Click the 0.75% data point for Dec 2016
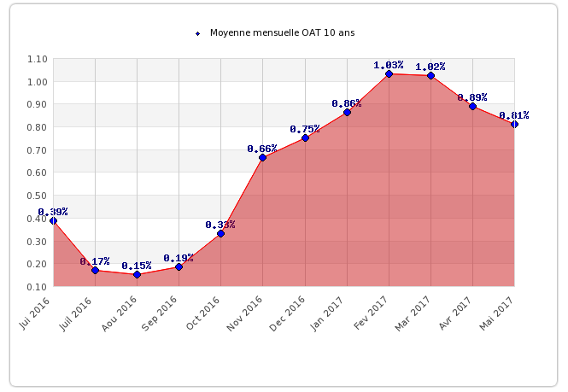This screenshot has height=392, width=568. coord(305,137)
